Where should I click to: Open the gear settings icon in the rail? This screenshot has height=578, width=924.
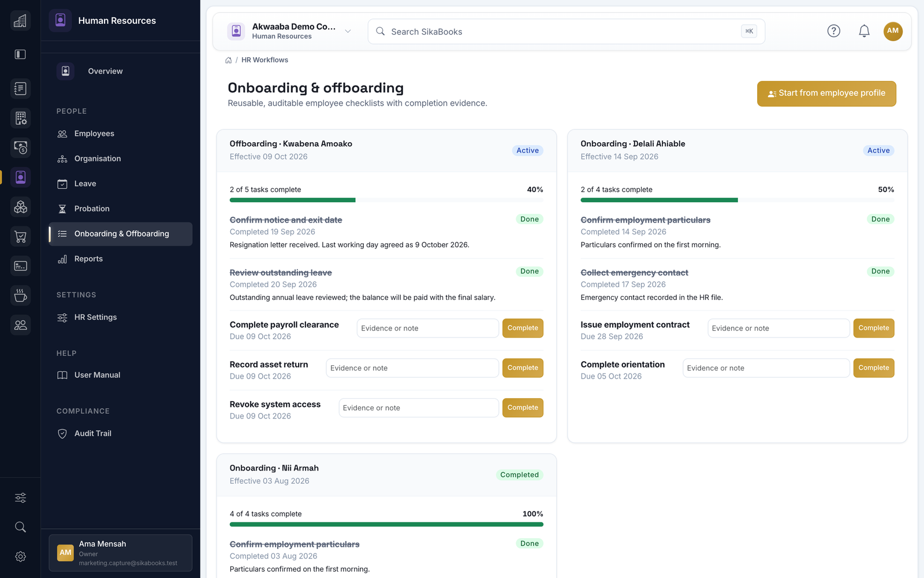pos(20,557)
